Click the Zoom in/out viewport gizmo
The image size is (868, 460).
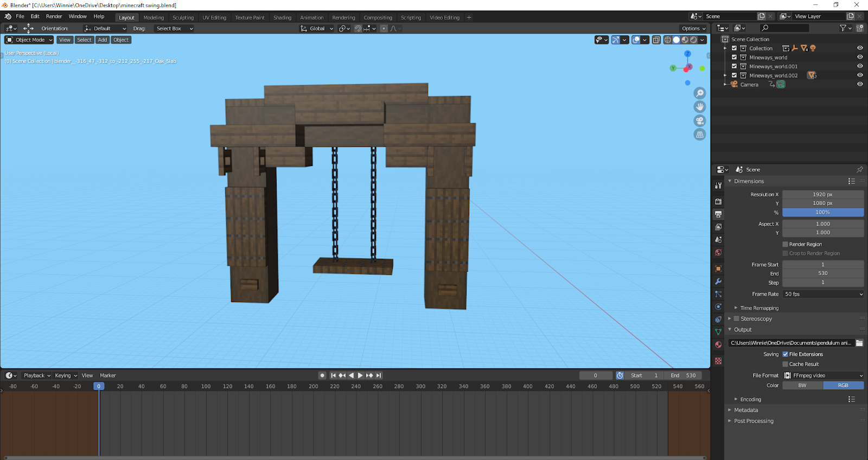tap(700, 93)
